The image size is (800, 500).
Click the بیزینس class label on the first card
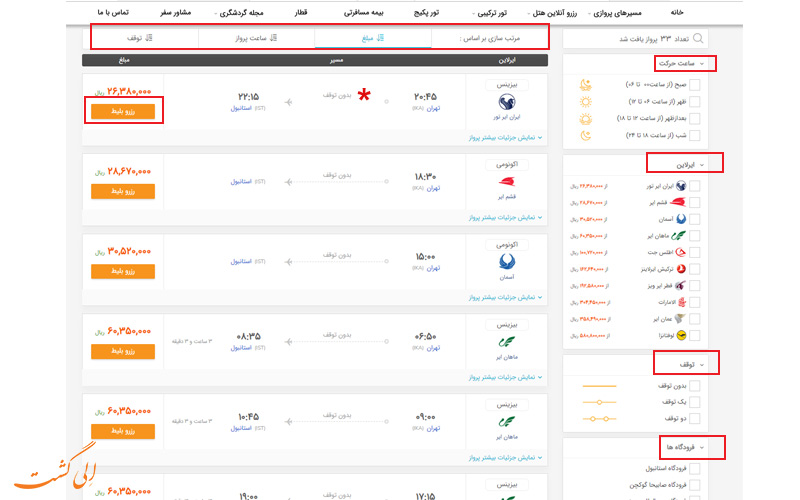(x=507, y=85)
